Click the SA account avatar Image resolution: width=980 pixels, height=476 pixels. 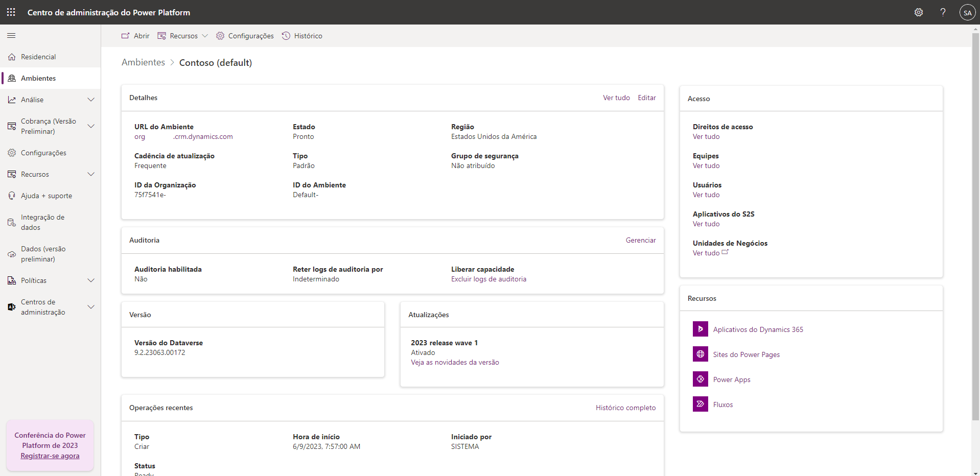(967, 12)
